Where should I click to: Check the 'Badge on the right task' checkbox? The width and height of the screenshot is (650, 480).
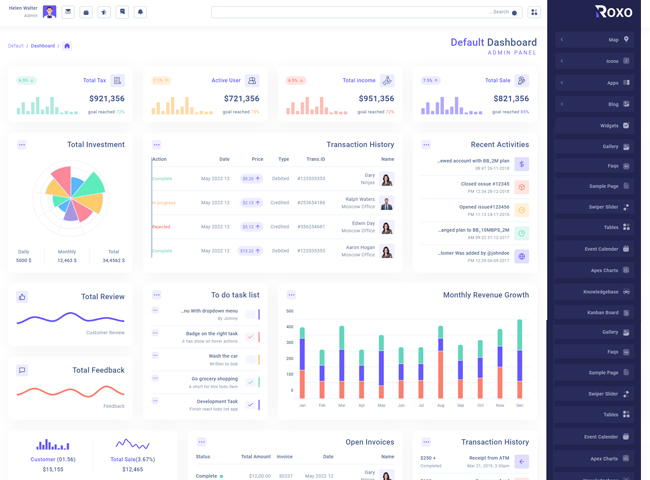[250, 337]
